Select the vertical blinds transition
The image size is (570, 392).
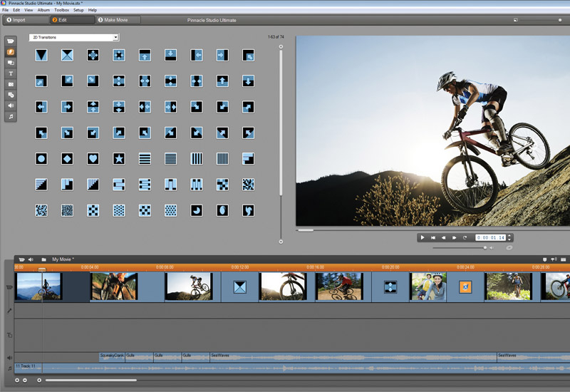(x=197, y=158)
